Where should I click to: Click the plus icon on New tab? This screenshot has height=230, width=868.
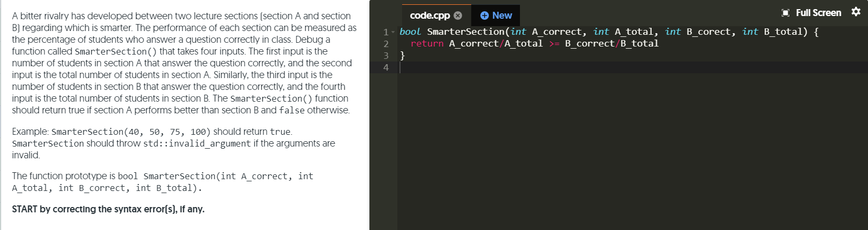coord(484,16)
